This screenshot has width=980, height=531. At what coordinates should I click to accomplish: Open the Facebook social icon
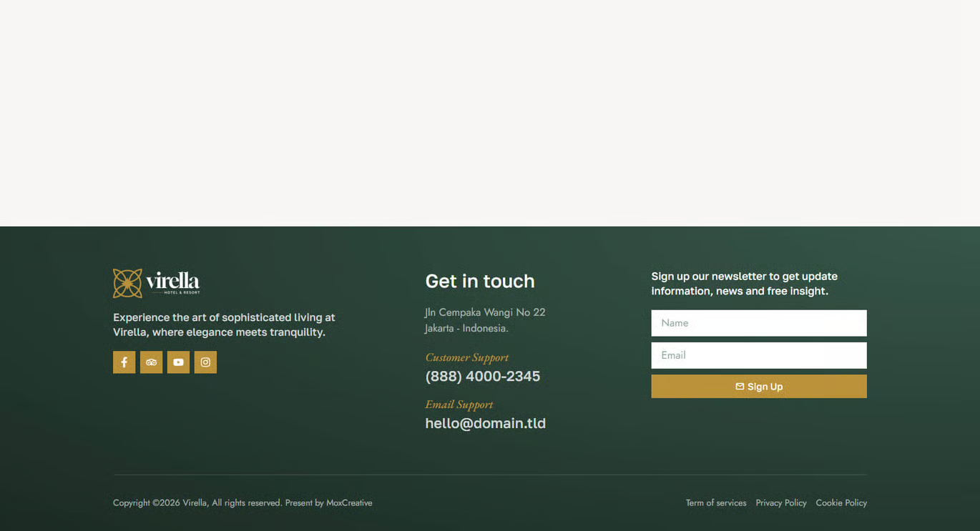pos(124,362)
